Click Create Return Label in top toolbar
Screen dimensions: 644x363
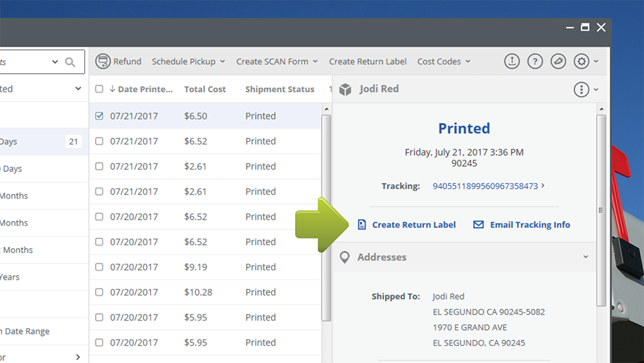coord(368,61)
